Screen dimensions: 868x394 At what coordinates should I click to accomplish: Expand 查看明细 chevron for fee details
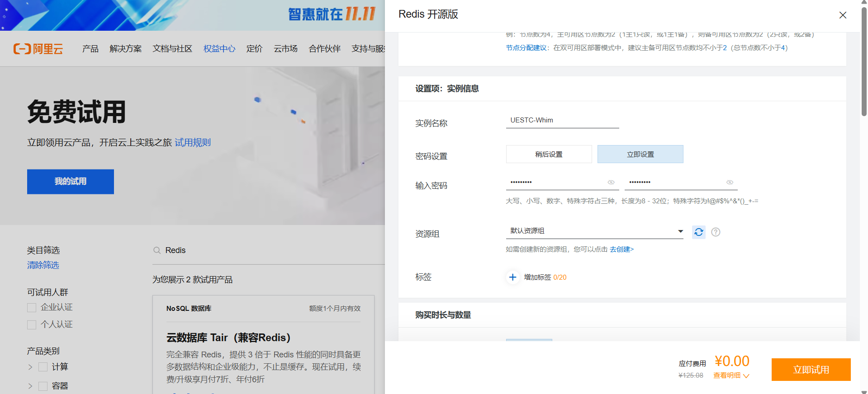746,376
